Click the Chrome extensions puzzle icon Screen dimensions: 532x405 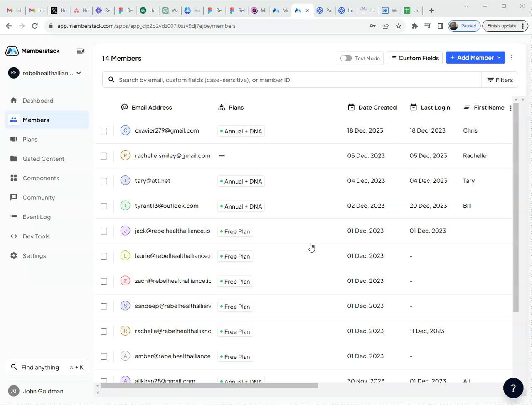point(414,26)
